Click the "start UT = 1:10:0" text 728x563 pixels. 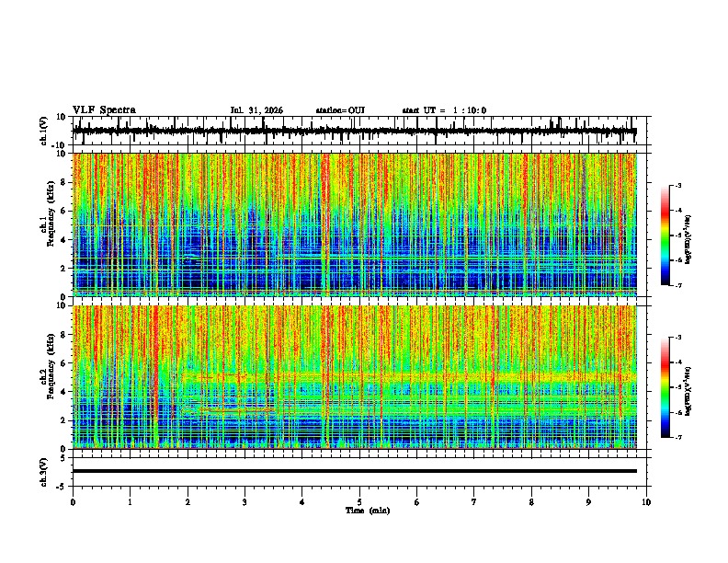[x=444, y=110]
